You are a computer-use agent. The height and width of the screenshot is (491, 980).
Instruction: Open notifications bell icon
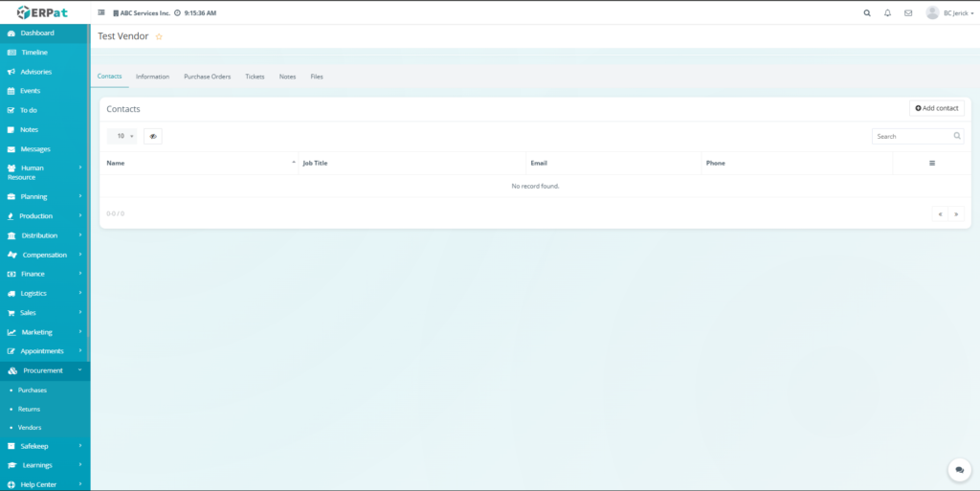[x=887, y=13]
